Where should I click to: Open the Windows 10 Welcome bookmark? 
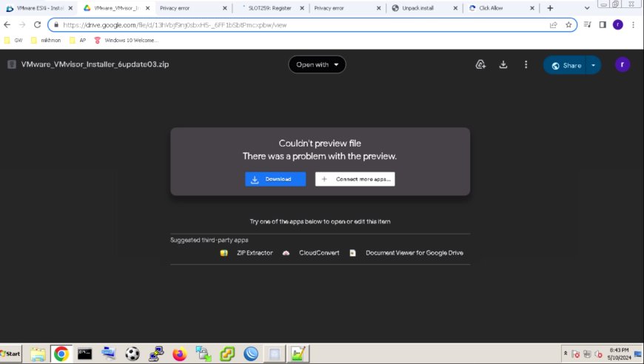click(126, 40)
